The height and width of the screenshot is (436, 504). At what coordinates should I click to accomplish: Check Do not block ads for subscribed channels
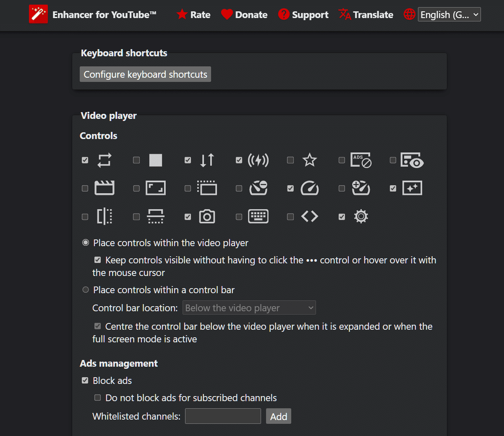point(97,397)
